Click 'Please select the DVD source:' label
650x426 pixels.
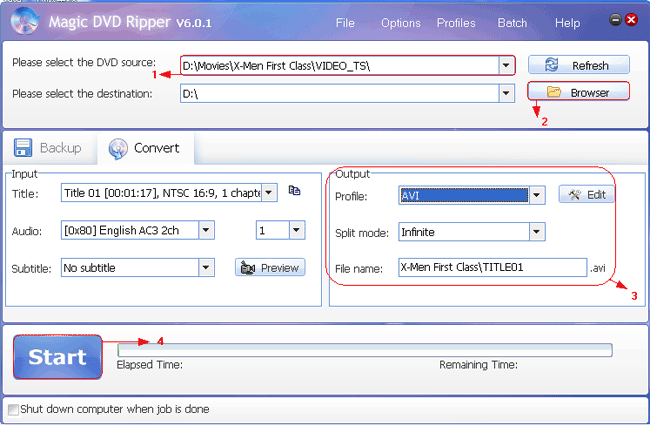pyautogui.click(x=84, y=63)
